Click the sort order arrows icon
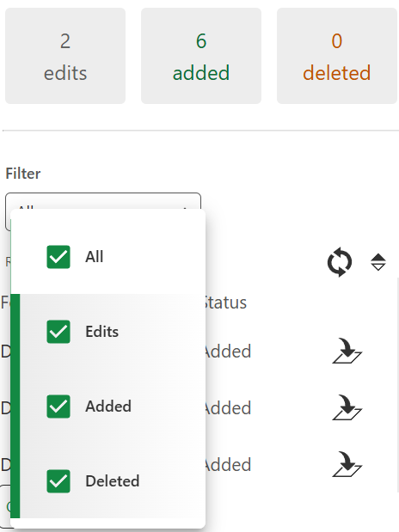The width and height of the screenshot is (399, 532). [378, 262]
